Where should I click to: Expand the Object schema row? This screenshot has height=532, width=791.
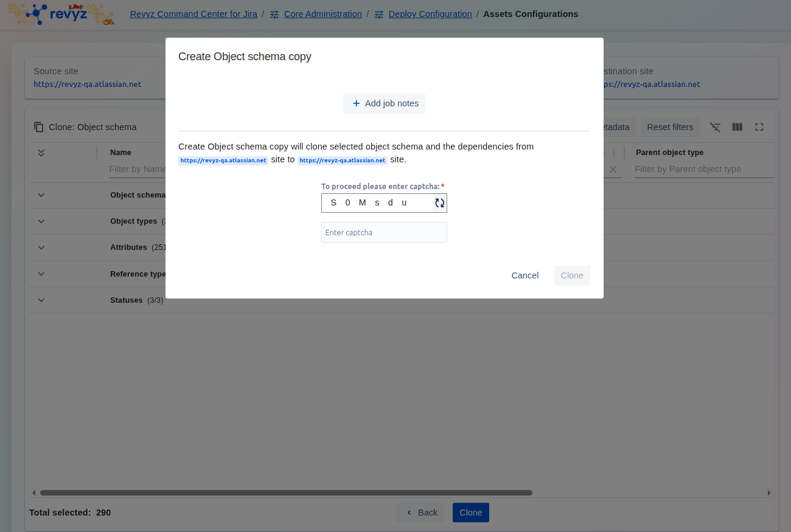click(x=41, y=195)
